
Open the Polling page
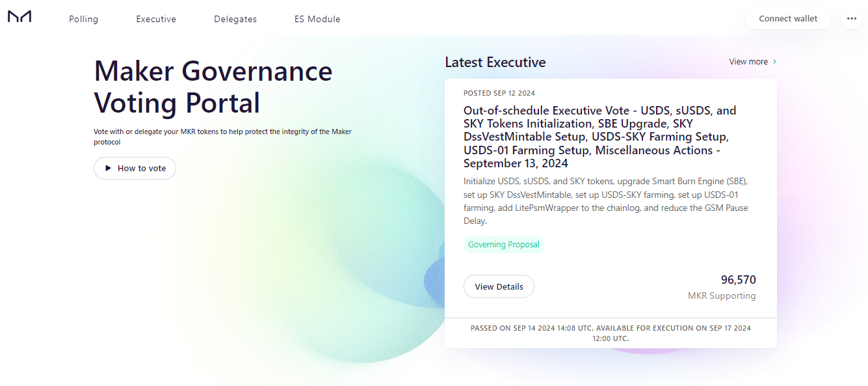[84, 20]
